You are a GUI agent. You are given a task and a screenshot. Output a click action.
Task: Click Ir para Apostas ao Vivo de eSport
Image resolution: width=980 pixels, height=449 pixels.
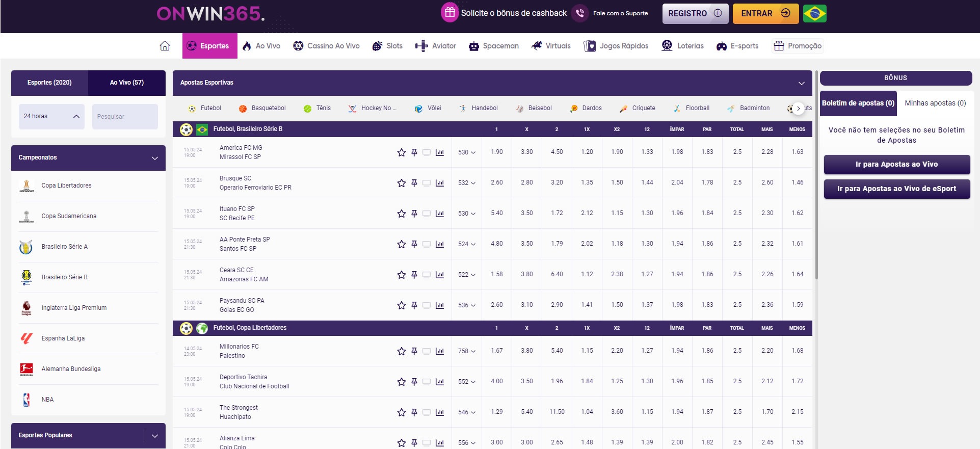coord(896,189)
